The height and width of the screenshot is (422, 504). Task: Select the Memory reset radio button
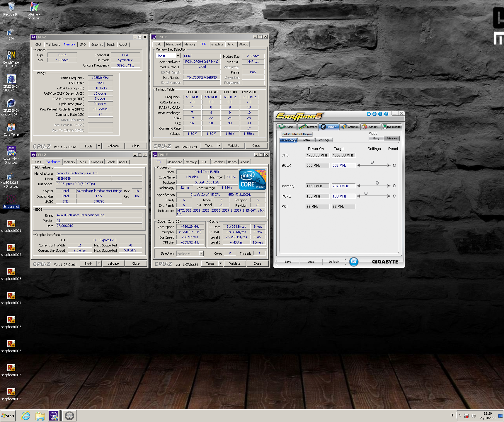point(394,186)
